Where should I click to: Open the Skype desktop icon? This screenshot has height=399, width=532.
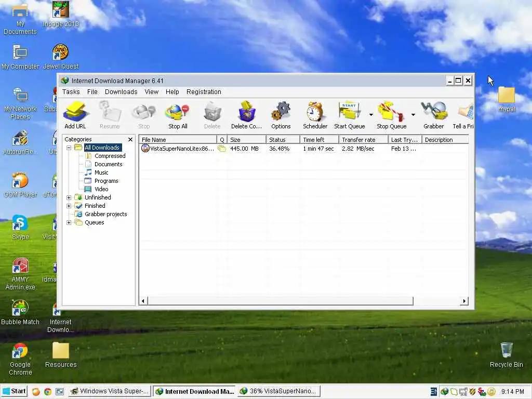click(x=20, y=227)
